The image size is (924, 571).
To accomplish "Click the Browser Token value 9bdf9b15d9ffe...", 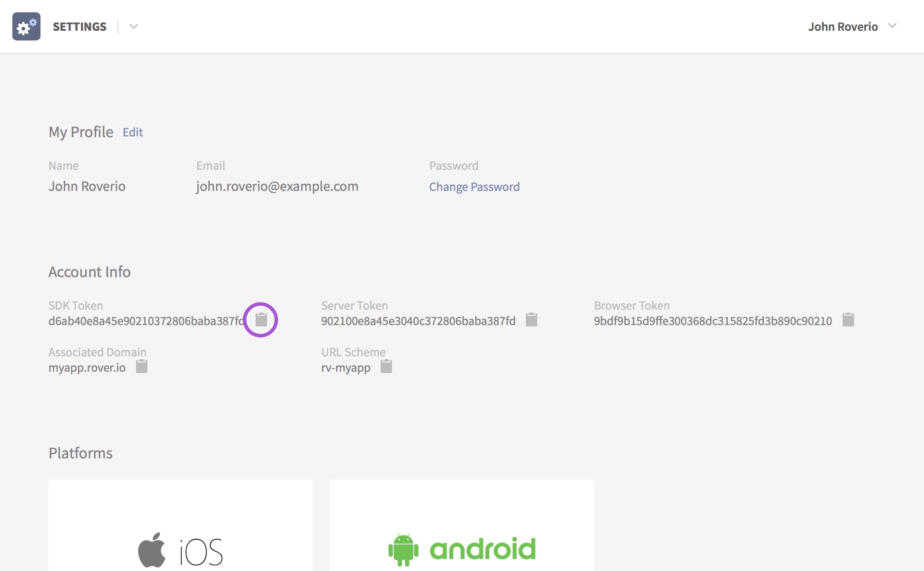I will pyautogui.click(x=713, y=321).
